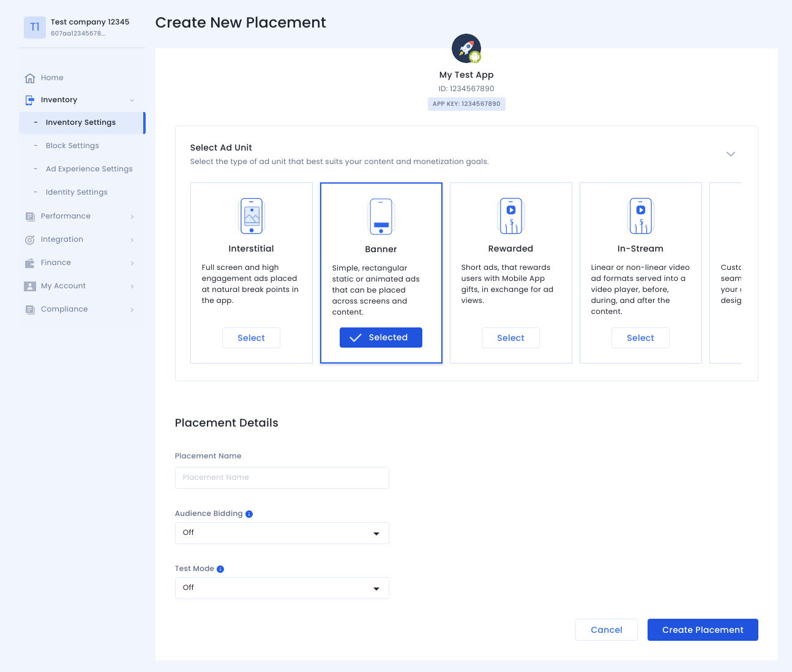Click the Cancel button
This screenshot has width=792, height=672.
click(606, 630)
